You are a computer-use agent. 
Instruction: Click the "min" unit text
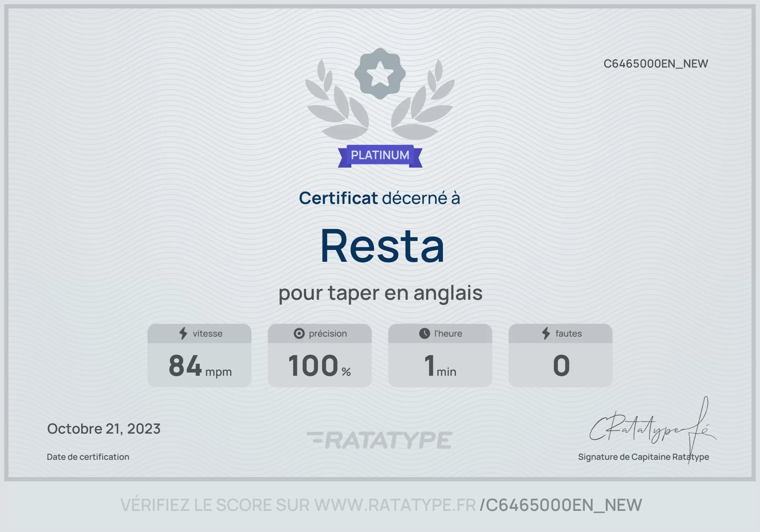pyautogui.click(x=446, y=372)
